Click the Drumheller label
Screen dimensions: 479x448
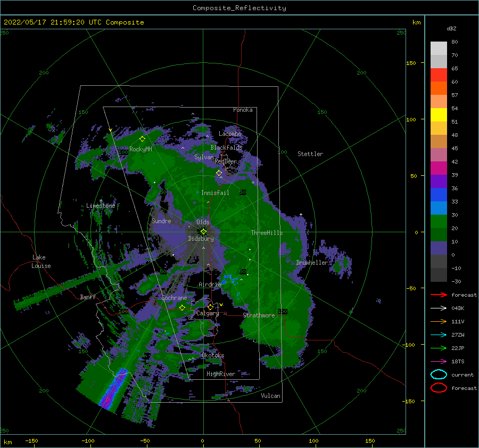pos(312,263)
